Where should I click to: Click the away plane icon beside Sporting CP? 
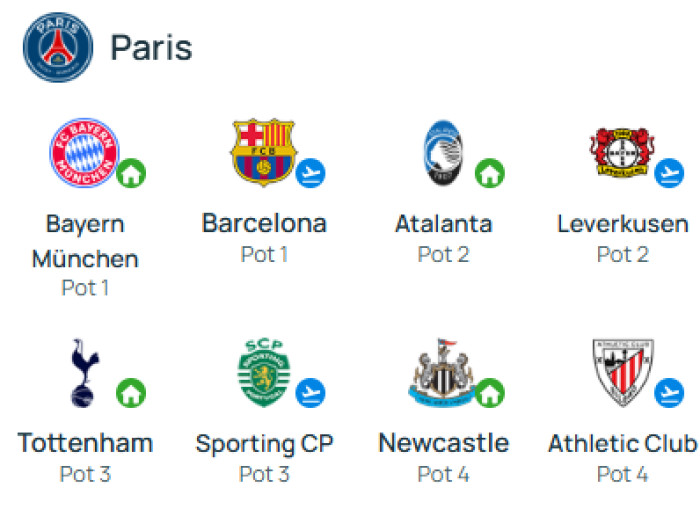coord(311,393)
